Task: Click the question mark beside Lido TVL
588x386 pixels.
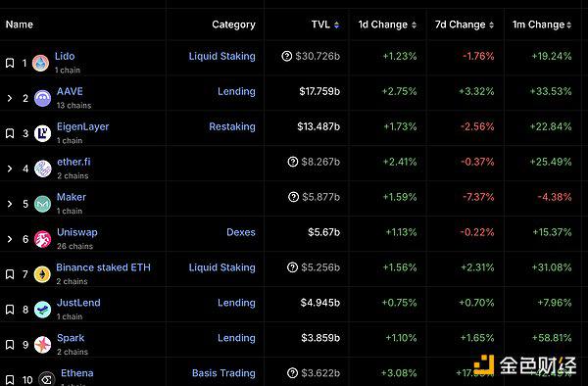Action: coord(286,56)
